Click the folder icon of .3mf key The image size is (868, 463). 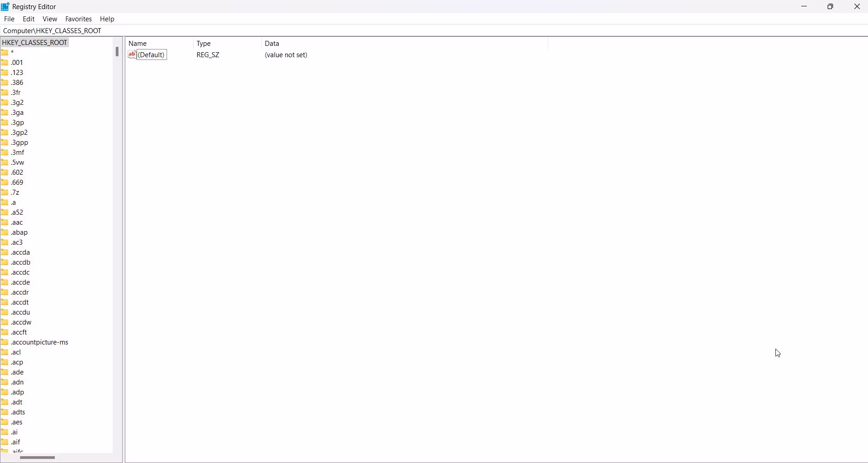(5, 153)
